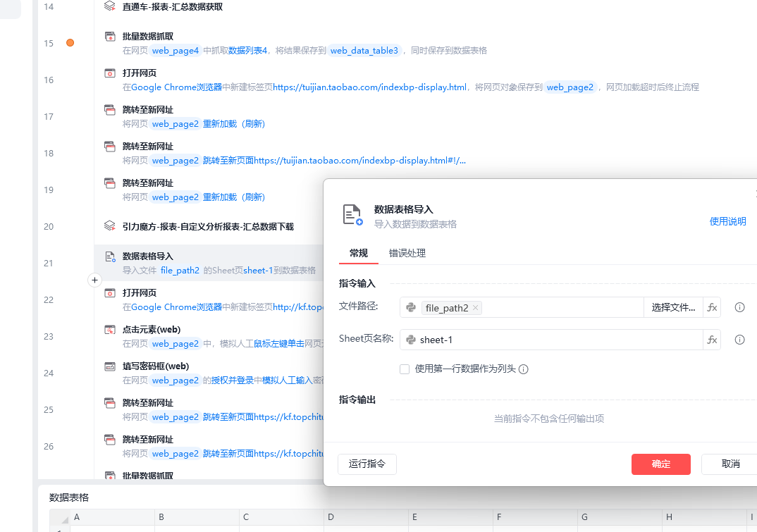This screenshot has width=757, height=532.
Task: Click the plus button to insert a step below line 21
Action: tap(94, 280)
